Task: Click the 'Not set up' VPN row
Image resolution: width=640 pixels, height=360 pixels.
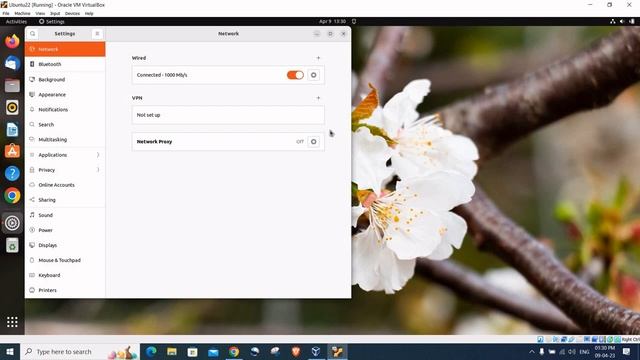Action: point(228,115)
